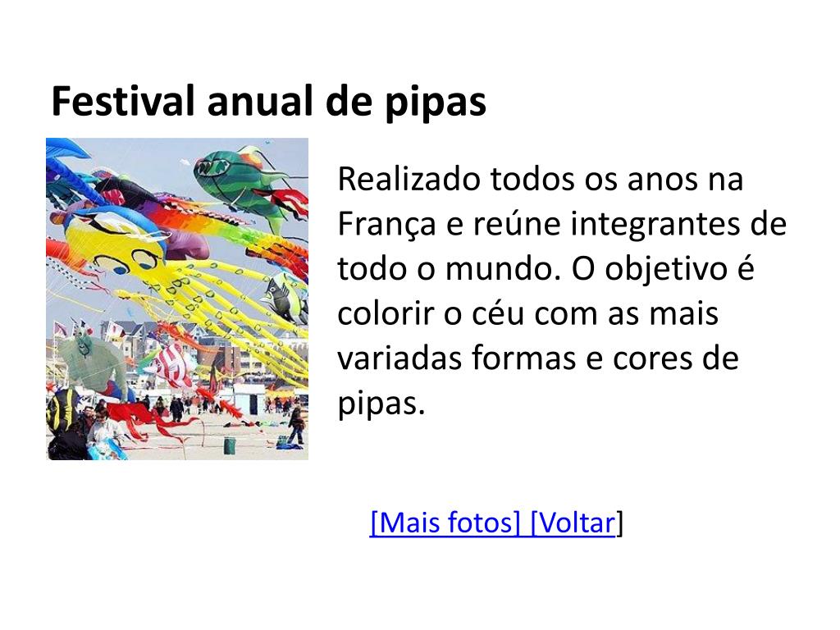
Task: Open the Mais fotos link
Action: (x=445, y=523)
